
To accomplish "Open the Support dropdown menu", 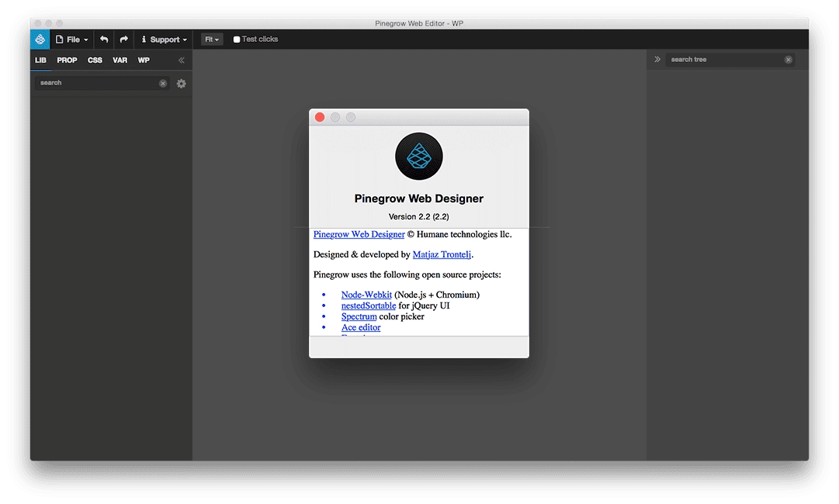I will (164, 40).
